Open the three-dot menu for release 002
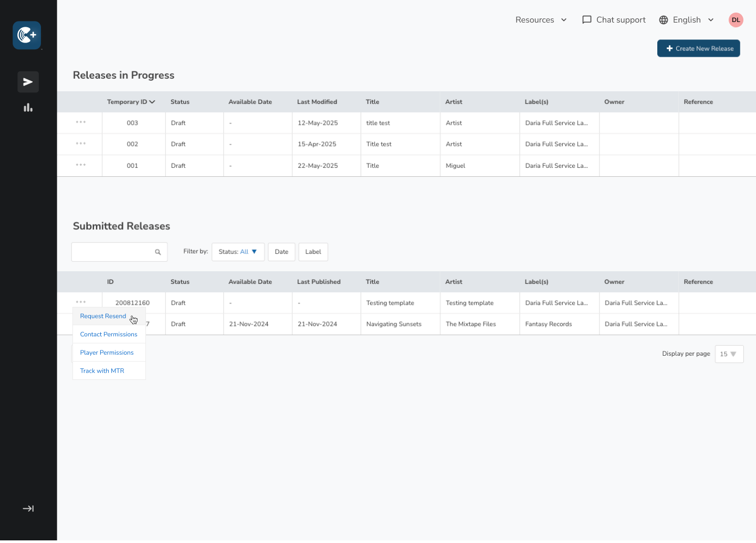 tap(81, 143)
